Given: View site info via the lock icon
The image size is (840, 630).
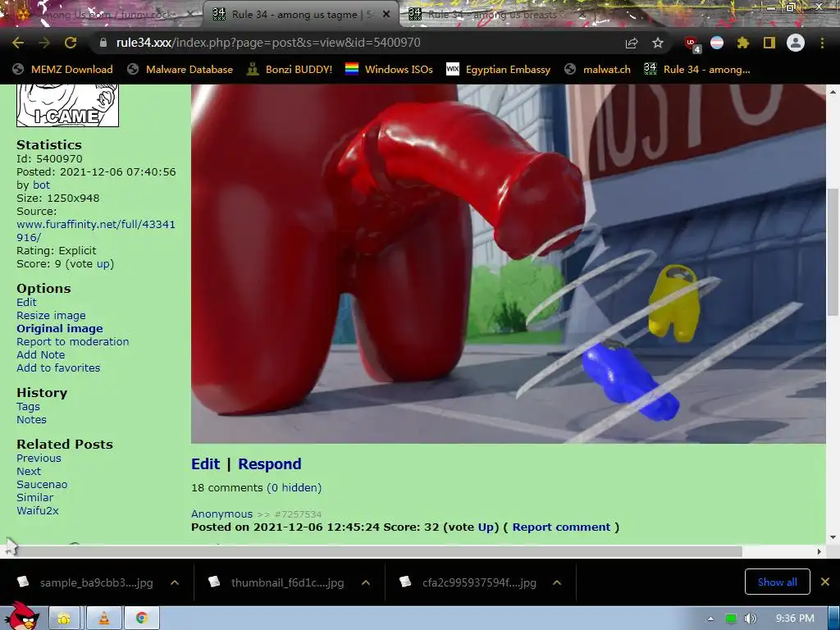Looking at the screenshot, I should 103,43.
